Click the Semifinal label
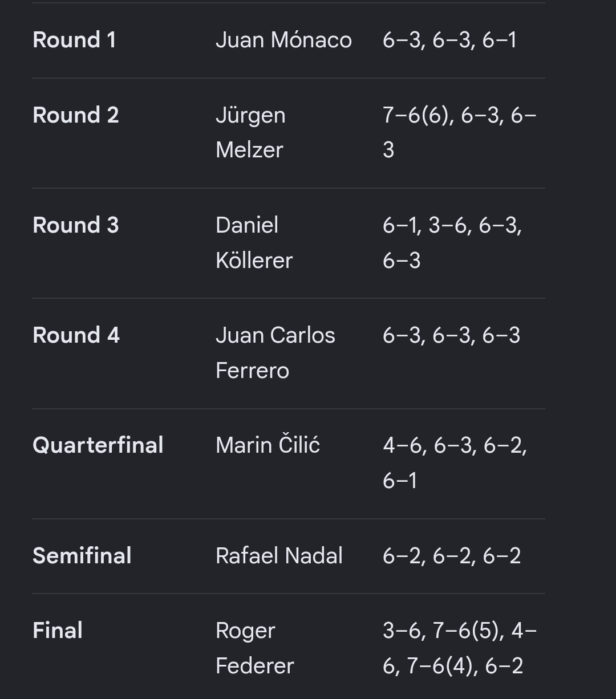The width and height of the screenshot is (616, 699). pos(82,556)
